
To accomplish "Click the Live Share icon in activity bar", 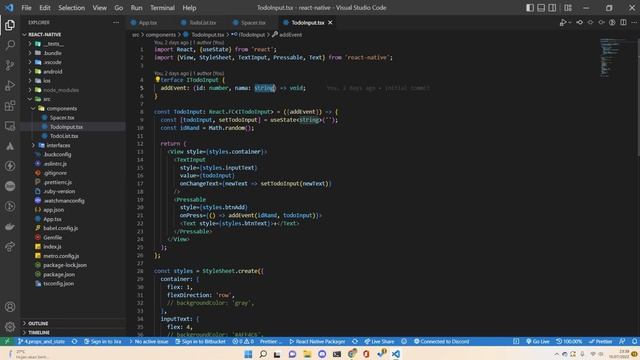I will (x=10, y=247).
